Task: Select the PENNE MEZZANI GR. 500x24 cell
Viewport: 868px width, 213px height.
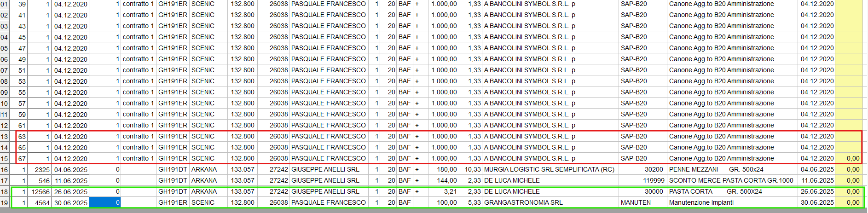Action: pos(732,169)
